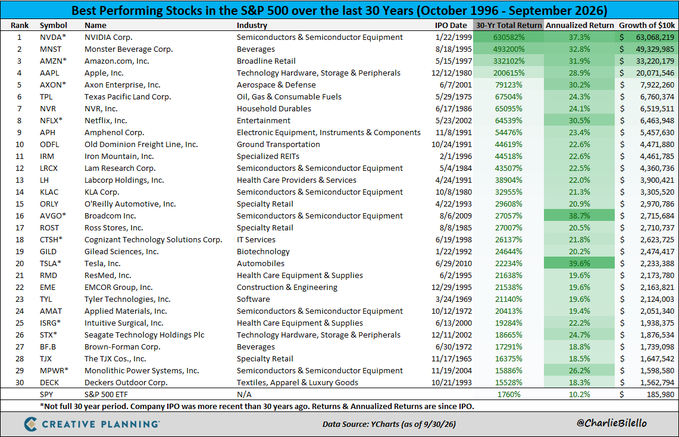The image size is (679, 437).
Task: Click the Tyler Technologies, Inc. name
Action: (127, 299)
